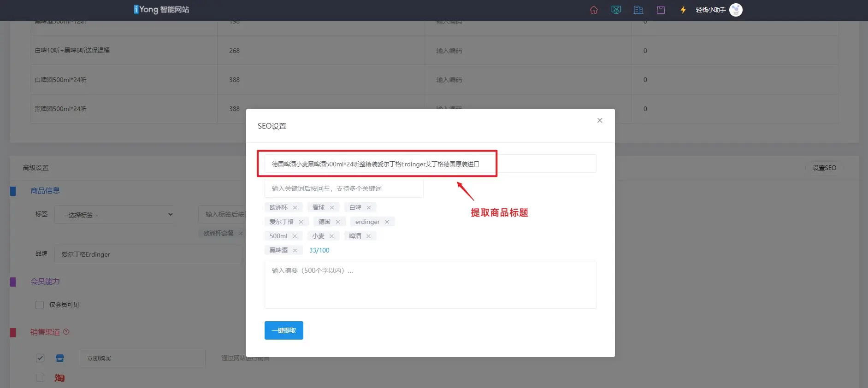Open the 选择标签 dropdown

(x=114, y=215)
